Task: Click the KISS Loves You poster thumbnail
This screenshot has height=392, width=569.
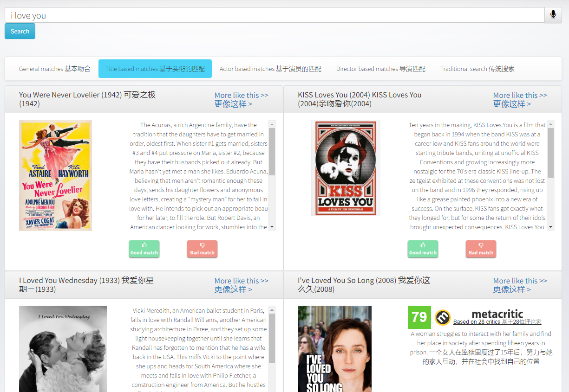Action: [346, 168]
